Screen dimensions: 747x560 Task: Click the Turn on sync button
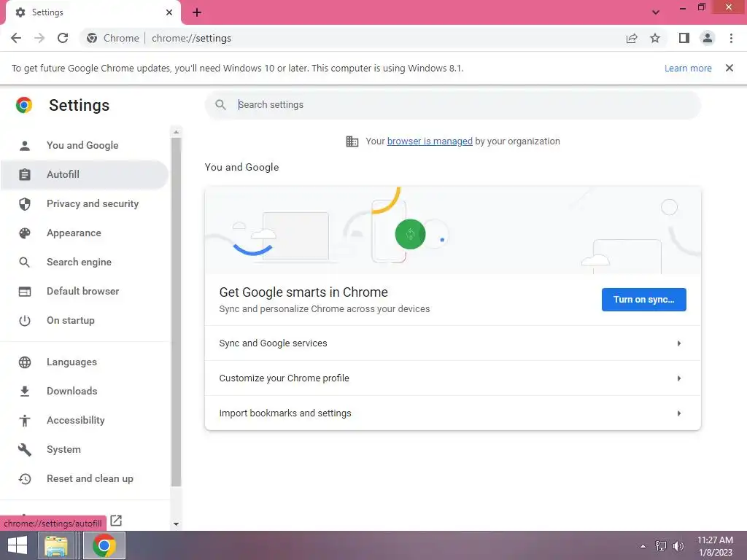click(643, 300)
